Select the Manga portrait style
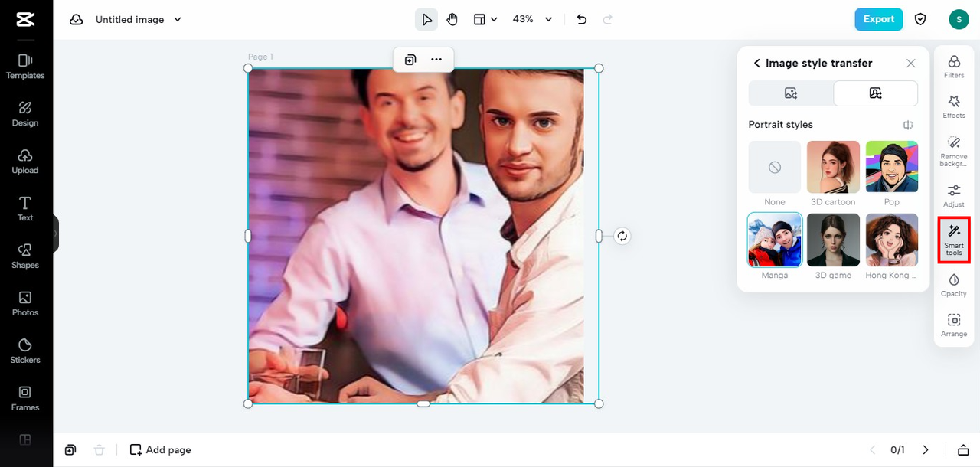This screenshot has height=467, width=980. point(775,240)
